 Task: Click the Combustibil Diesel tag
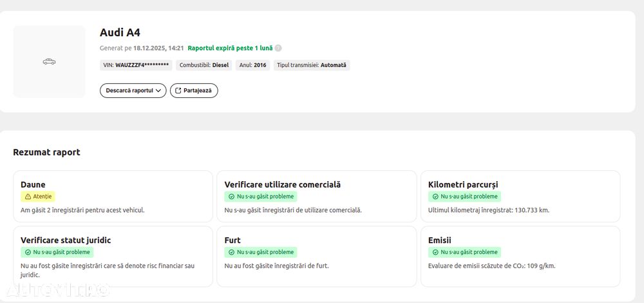pyautogui.click(x=204, y=65)
